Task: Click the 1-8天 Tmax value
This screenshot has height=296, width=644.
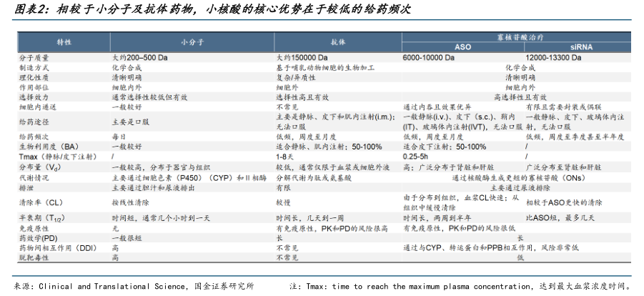Action: (x=286, y=156)
